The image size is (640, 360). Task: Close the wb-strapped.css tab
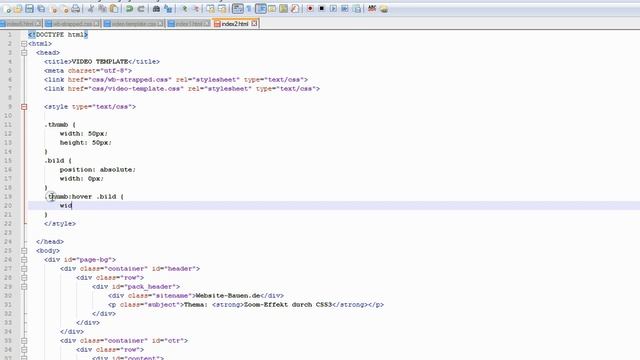click(x=96, y=24)
